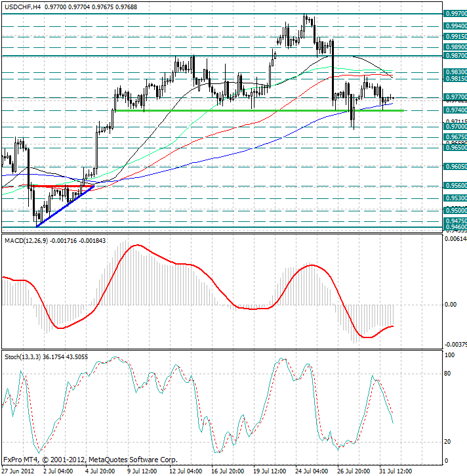
Task: Click the 0.9970 price level label
Action: (x=455, y=14)
